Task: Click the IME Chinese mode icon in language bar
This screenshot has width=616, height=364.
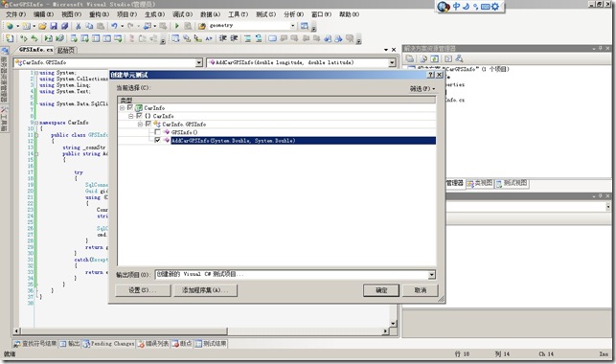Action: pos(456,7)
